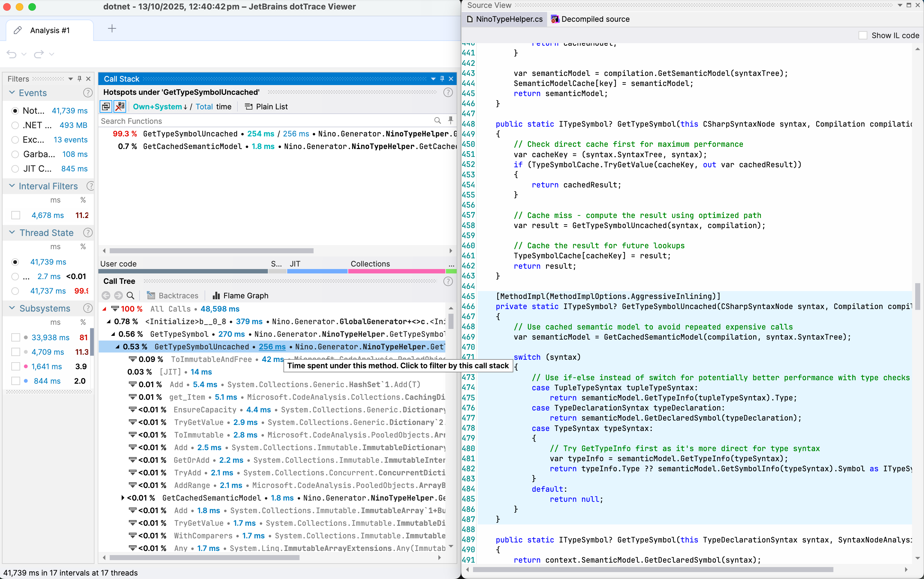Click the Call Tree navigate forward arrow
This screenshot has width=924, height=579.
coord(118,295)
